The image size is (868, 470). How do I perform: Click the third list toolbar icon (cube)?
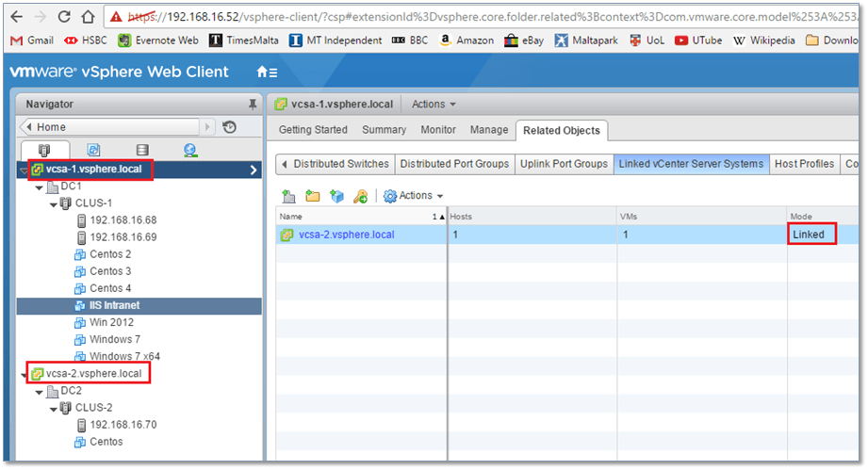pos(336,196)
